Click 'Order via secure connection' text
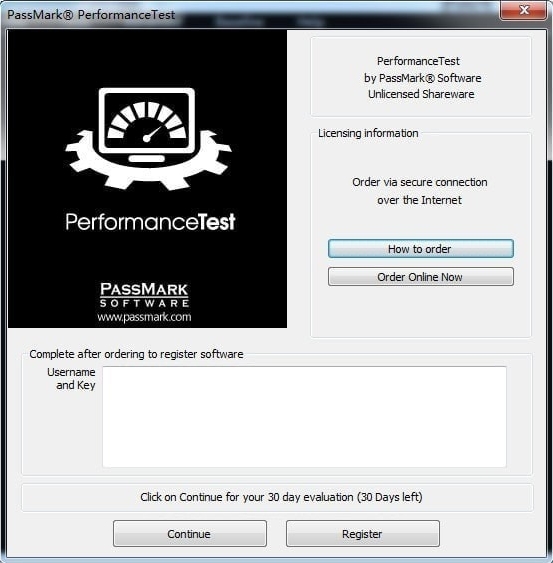Screen dimensions: 553x563 tap(420, 182)
